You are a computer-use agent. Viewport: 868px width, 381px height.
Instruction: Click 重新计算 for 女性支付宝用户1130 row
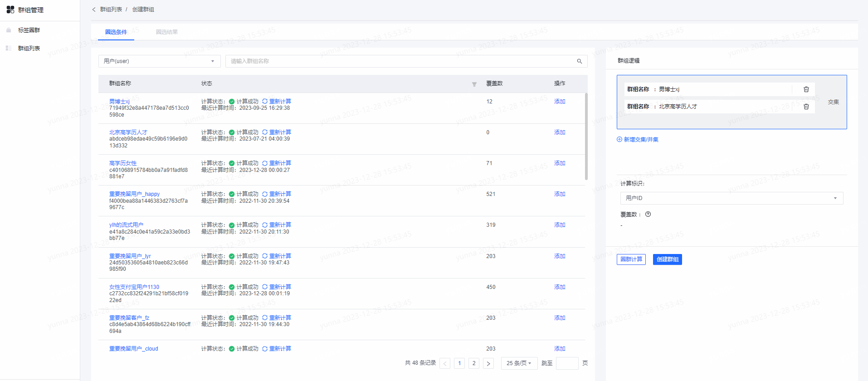pyautogui.click(x=277, y=287)
